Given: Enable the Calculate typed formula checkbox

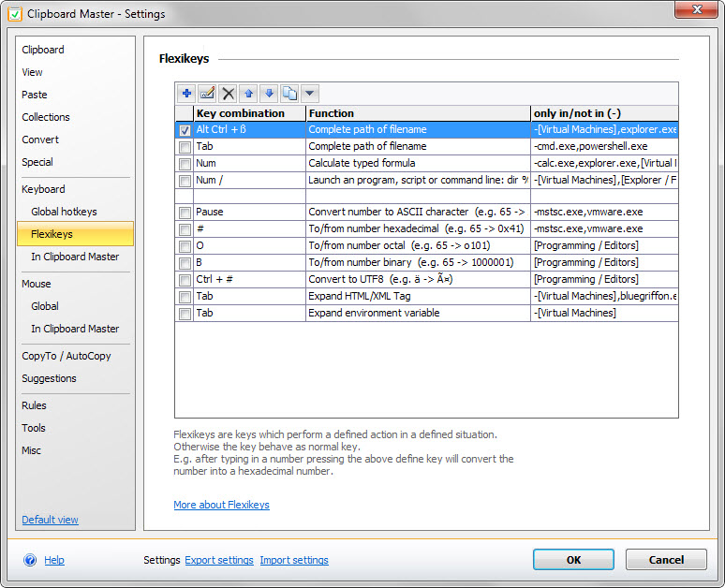Looking at the screenshot, I should 185,164.
